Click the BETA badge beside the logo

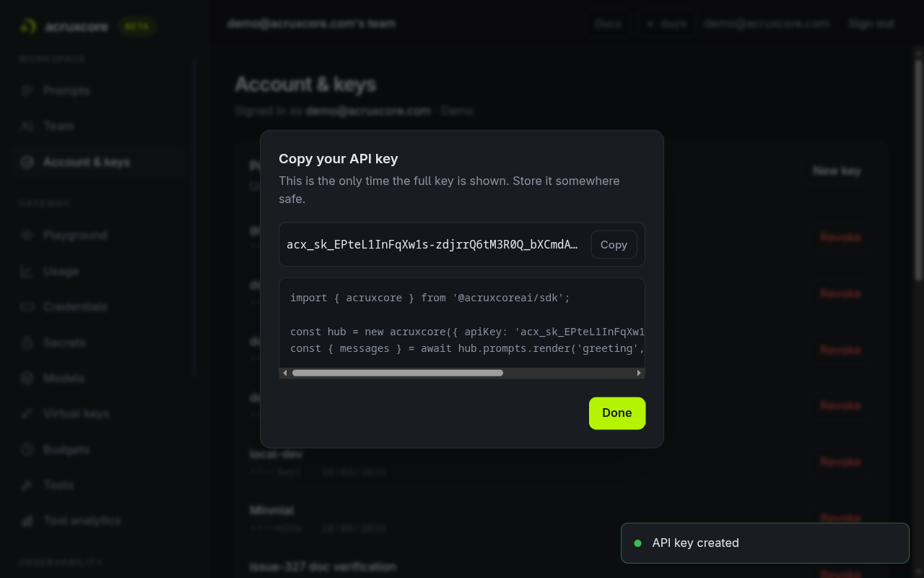click(136, 26)
